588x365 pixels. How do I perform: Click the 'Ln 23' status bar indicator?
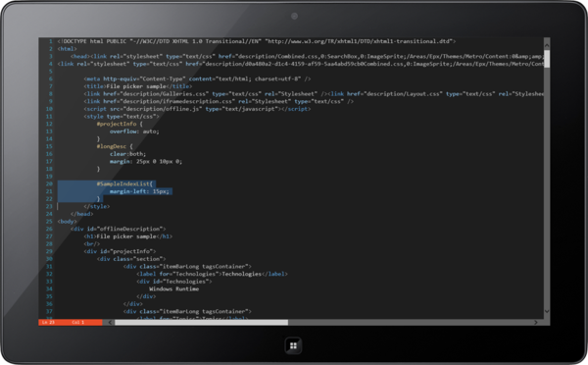[48, 322]
